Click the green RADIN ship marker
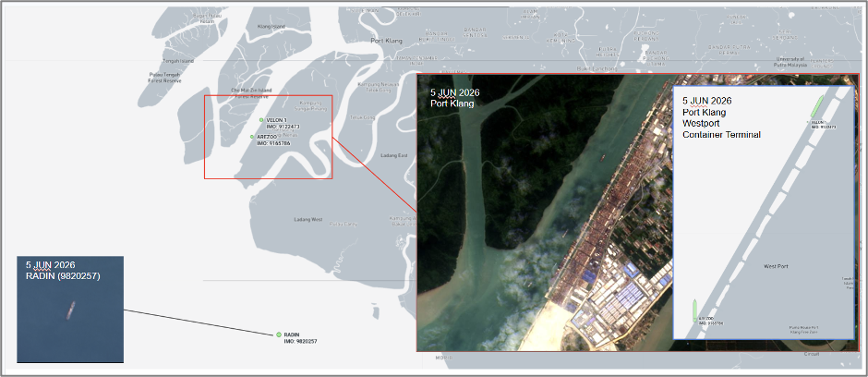 (279, 334)
